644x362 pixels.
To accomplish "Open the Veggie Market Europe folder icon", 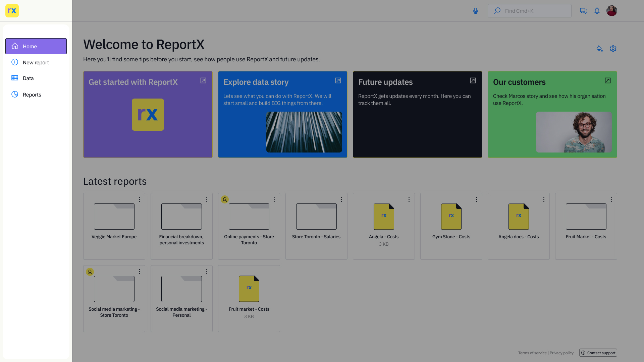I will click(114, 217).
